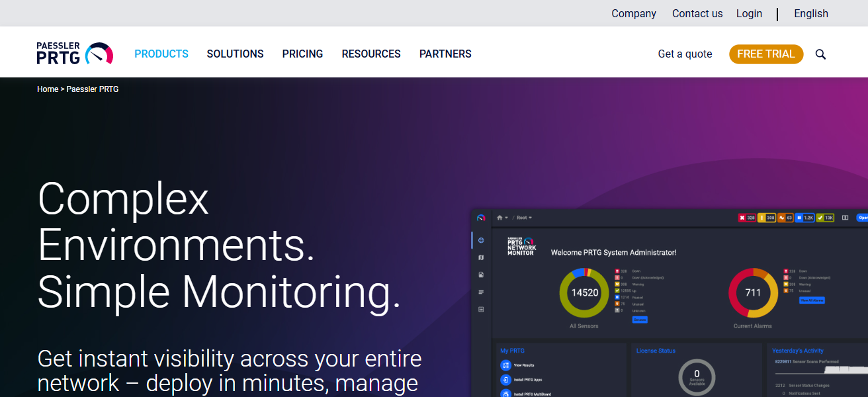
Task: Click the Install PRTG Apps label
Action: point(528,380)
